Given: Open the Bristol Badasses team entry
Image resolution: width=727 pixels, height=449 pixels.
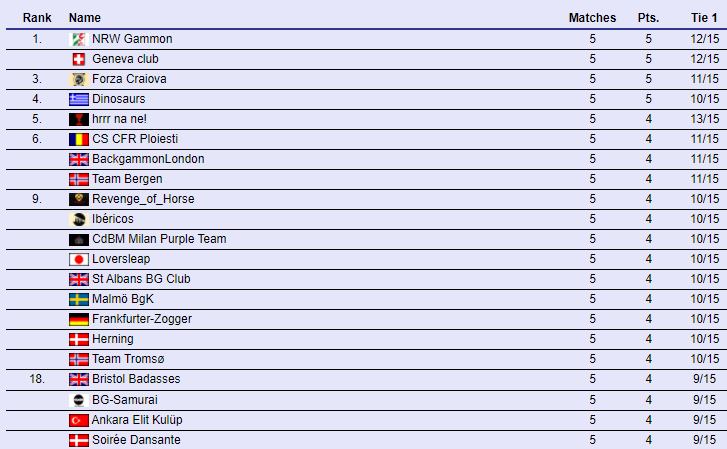Looking at the screenshot, I should (136, 379).
